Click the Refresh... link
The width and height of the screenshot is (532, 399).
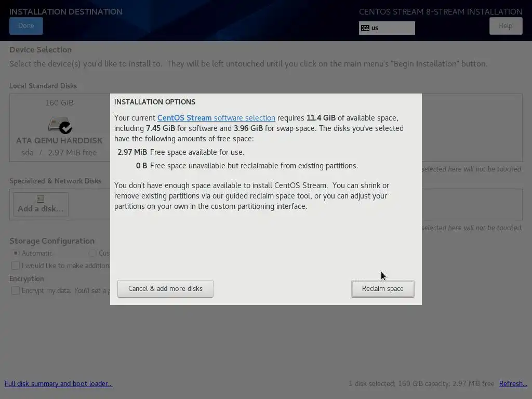513,383
